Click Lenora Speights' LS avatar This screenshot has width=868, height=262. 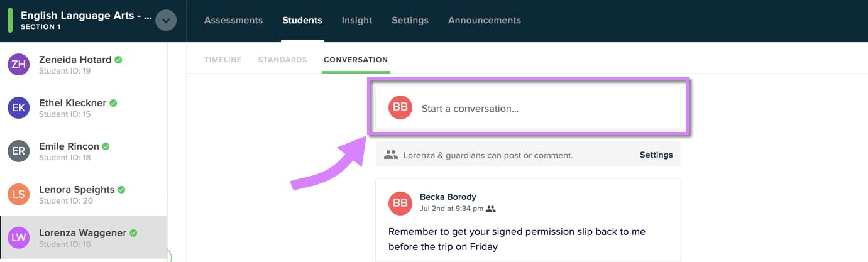click(x=19, y=194)
